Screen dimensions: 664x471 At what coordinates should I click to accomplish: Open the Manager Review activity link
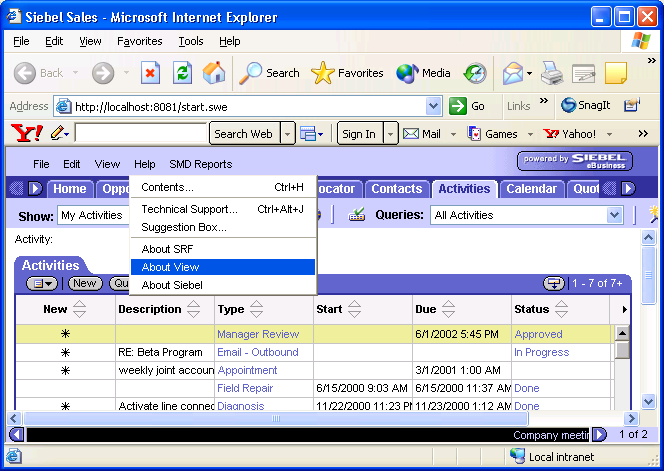pyautogui.click(x=258, y=334)
